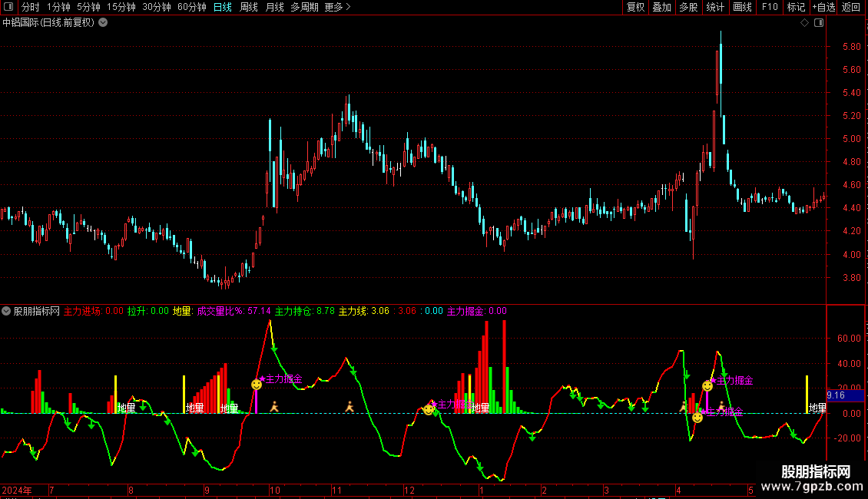Click the 复权 button
Screen dimensions: 868x499
(636, 7)
